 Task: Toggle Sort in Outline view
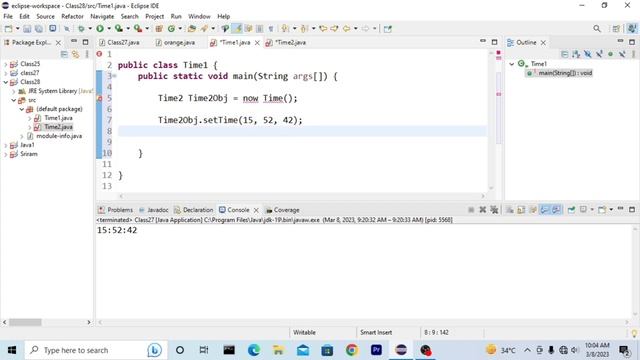tap(576, 54)
